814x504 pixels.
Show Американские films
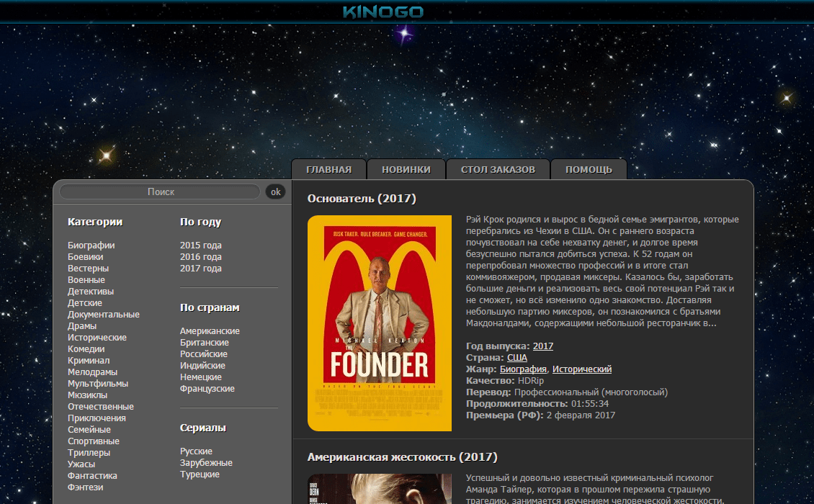click(x=210, y=330)
